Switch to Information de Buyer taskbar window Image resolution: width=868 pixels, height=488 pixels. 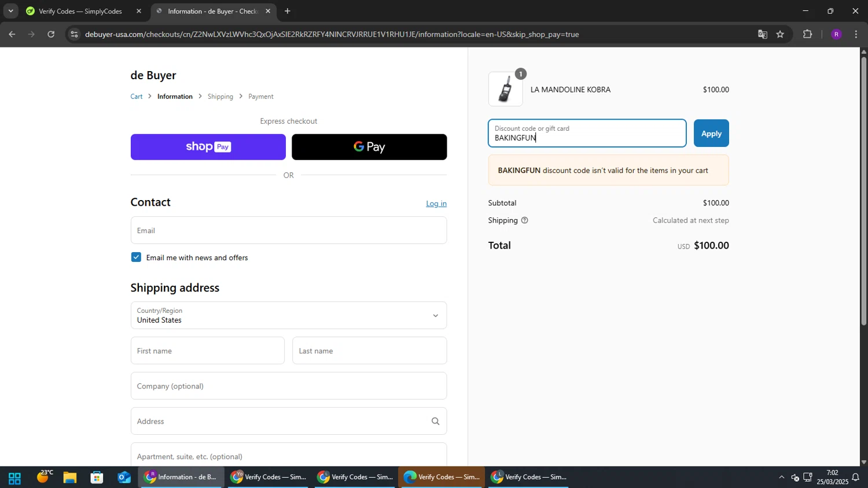tap(181, 477)
